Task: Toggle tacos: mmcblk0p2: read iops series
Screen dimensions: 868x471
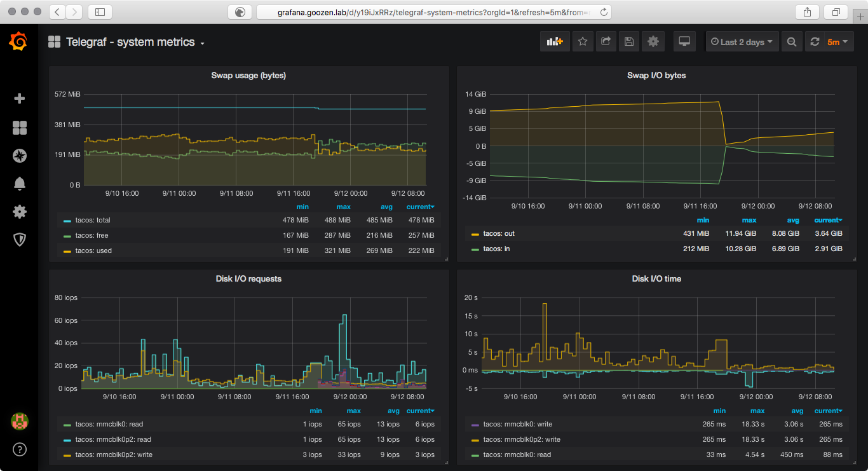Action: 113,439
